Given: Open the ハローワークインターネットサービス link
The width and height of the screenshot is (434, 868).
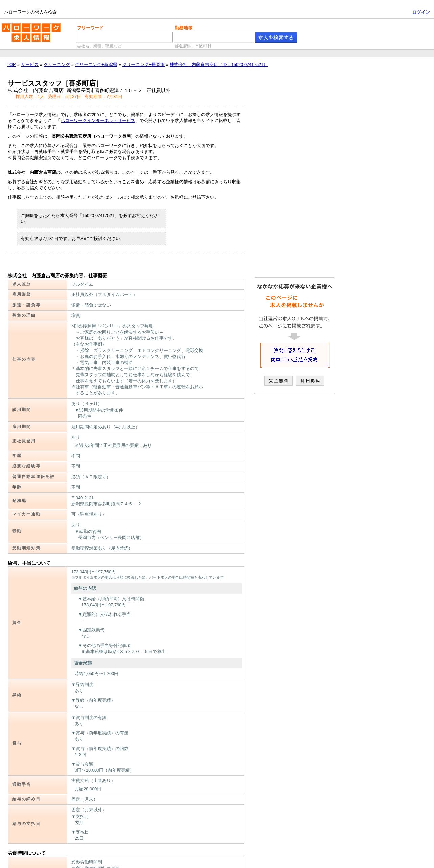Looking at the screenshot, I should [x=98, y=121].
